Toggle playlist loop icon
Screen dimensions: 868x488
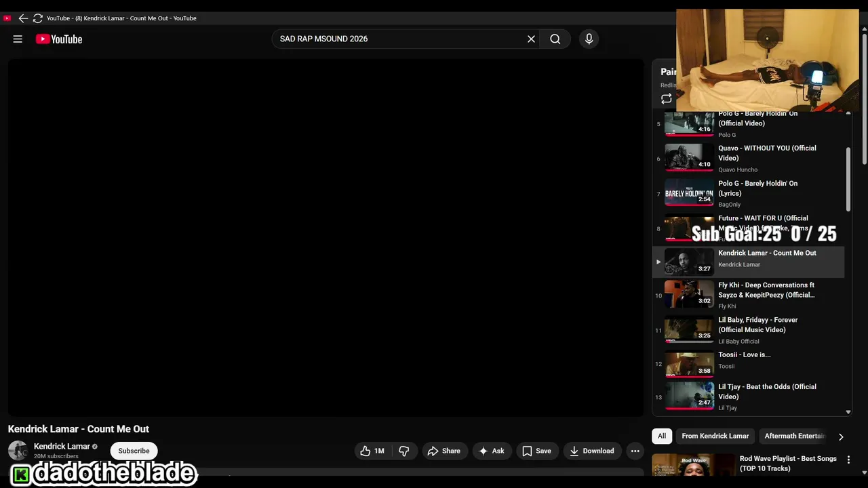(x=667, y=99)
